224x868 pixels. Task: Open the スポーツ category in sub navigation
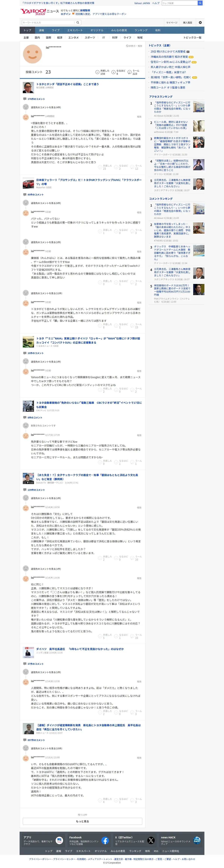(x=90, y=38)
